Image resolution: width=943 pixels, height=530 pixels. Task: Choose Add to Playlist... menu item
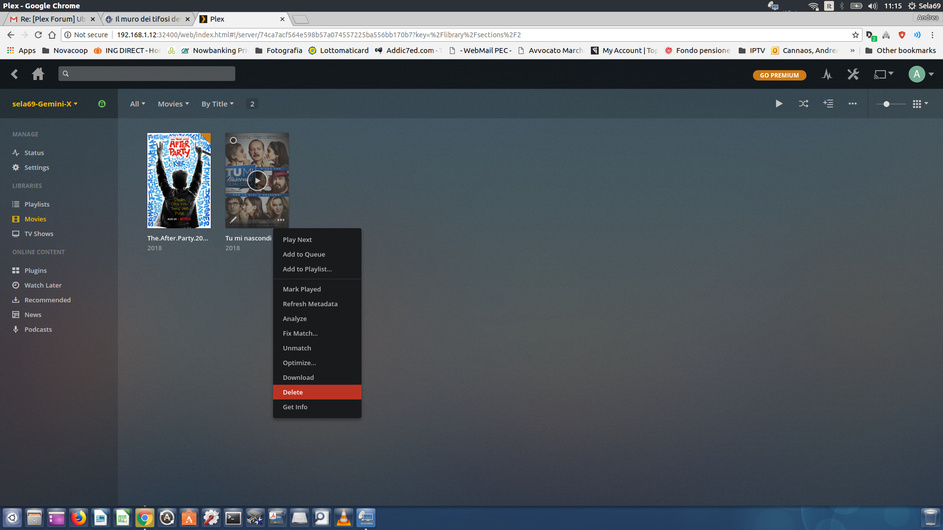click(x=317, y=269)
